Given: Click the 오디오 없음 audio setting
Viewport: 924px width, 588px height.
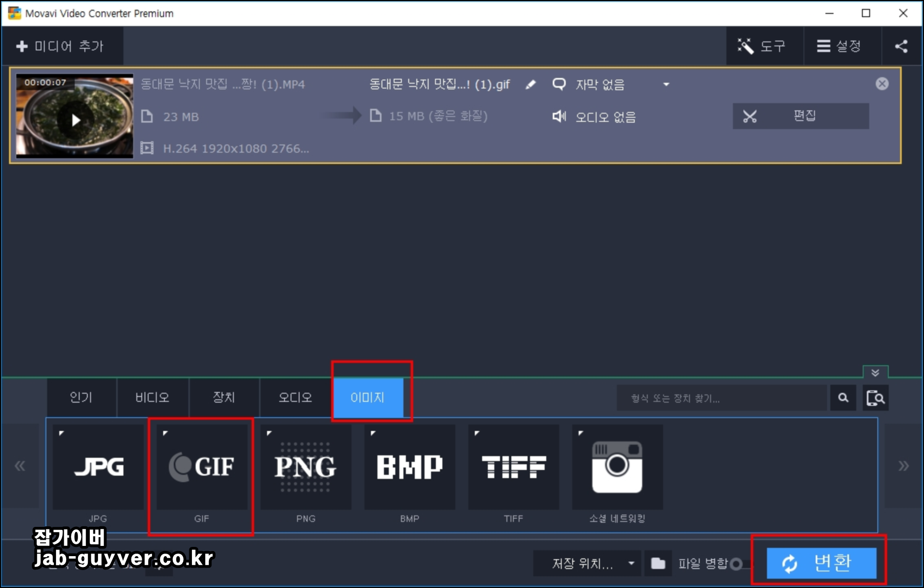Looking at the screenshot, I should [606, 117].
